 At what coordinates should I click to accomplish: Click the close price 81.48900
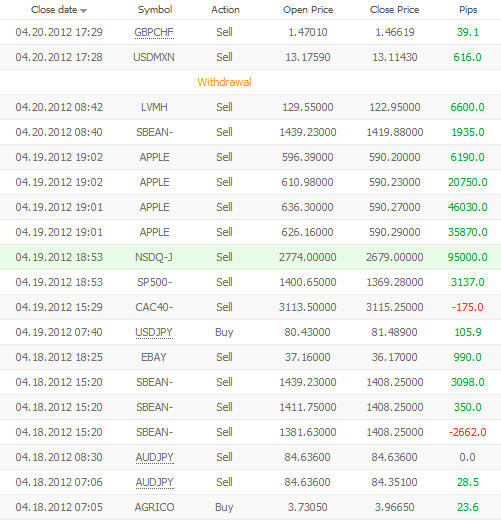click(394, 332)
